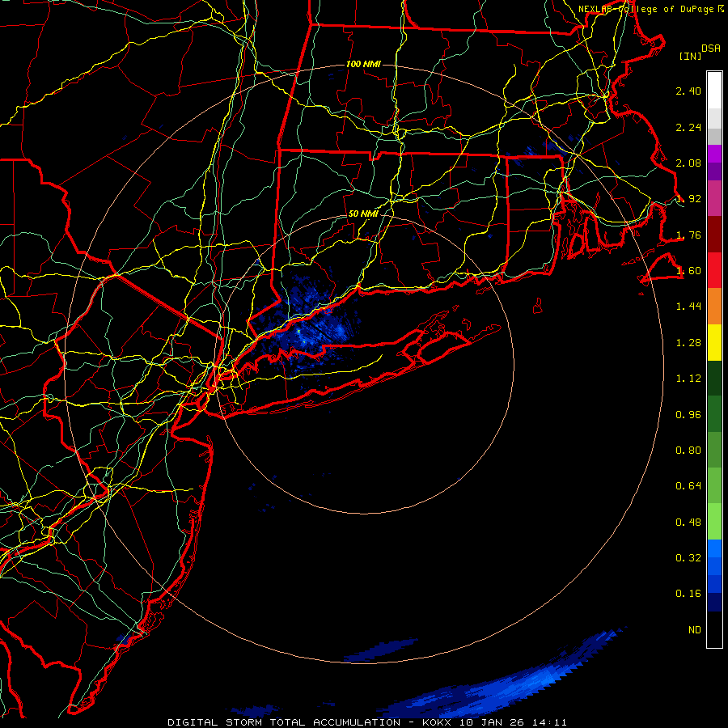Viewport: 728px width, 728px height.
Task: Pick the yellow swatch in the color scale
Action: [x=714, y=343]
